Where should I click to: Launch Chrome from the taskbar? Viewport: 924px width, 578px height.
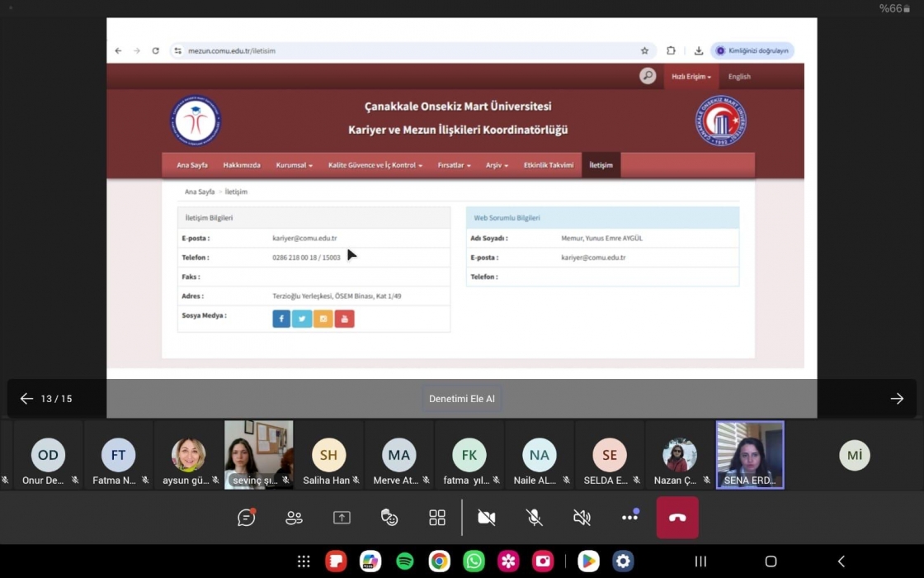[x=439, y=561]
